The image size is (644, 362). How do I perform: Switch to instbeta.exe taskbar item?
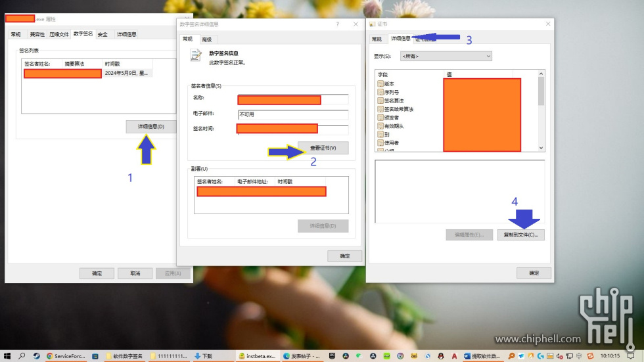[258, 356]
